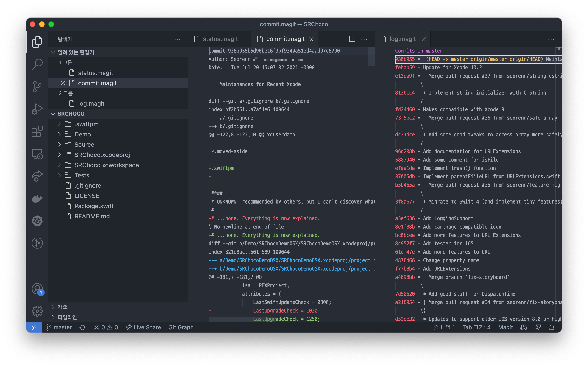Switch to the log.magit tab
The height and width of the screenshot is (367, 588).
coord(402,39)
